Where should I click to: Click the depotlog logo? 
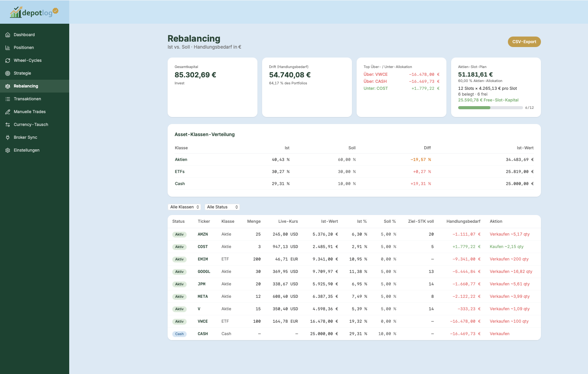[34, 12]
